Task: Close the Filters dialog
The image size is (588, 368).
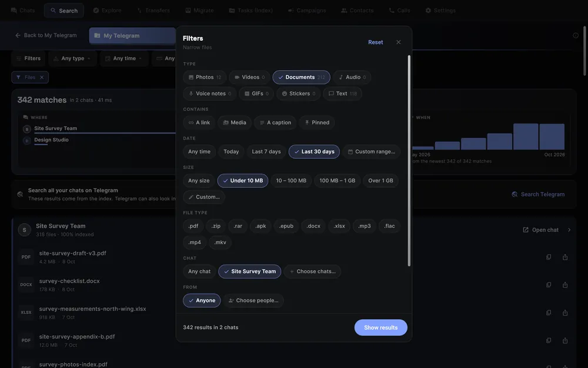Action: [x=398, y=42]
